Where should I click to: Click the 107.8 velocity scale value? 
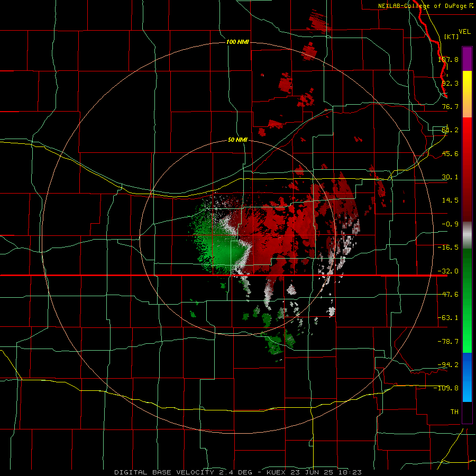click(448, 59)
